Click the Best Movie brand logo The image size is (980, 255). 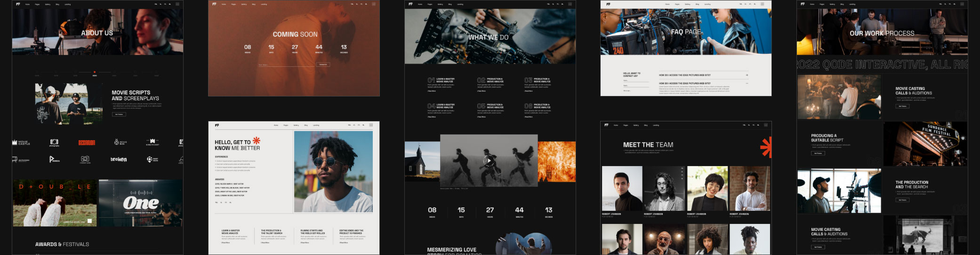tap(153, 159)
